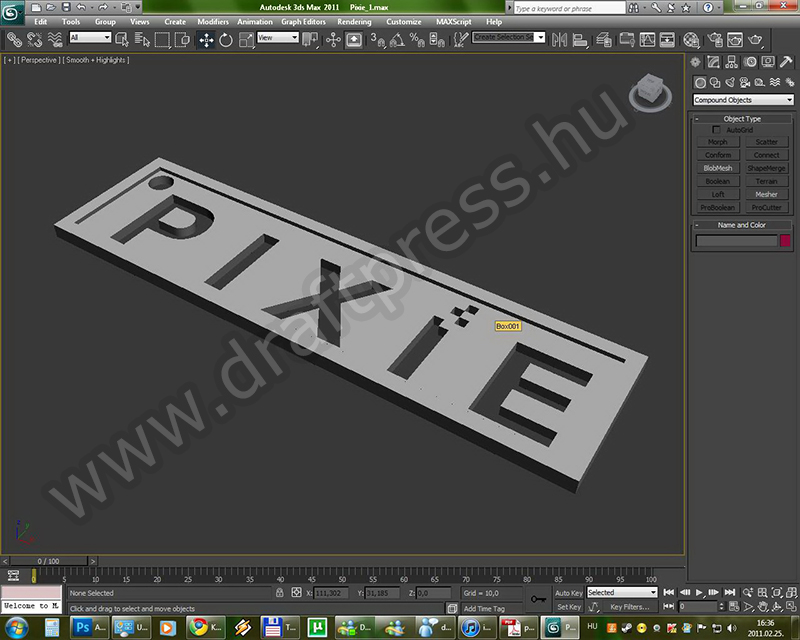Viewport: 800px width, 640px height.
Task: Open Select by Name dialog
Action: [142, 40]
